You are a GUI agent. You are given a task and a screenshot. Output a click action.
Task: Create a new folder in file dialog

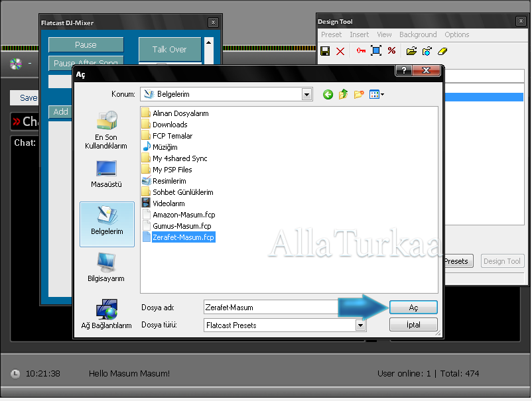[359, 95]
